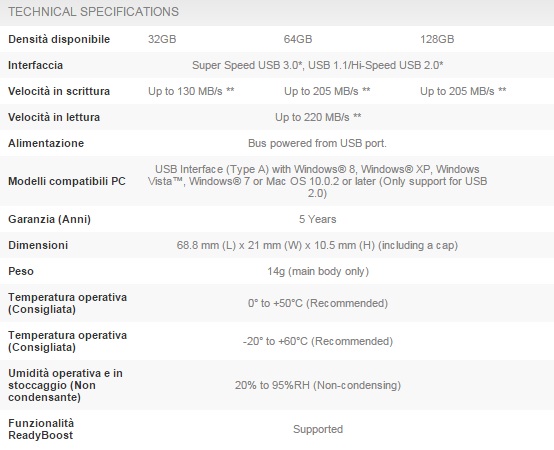Image resolution: width=554 pixels, height=450 pixels.
Task: Click the Bus powered from USB port text
Action: coord(317,143)
